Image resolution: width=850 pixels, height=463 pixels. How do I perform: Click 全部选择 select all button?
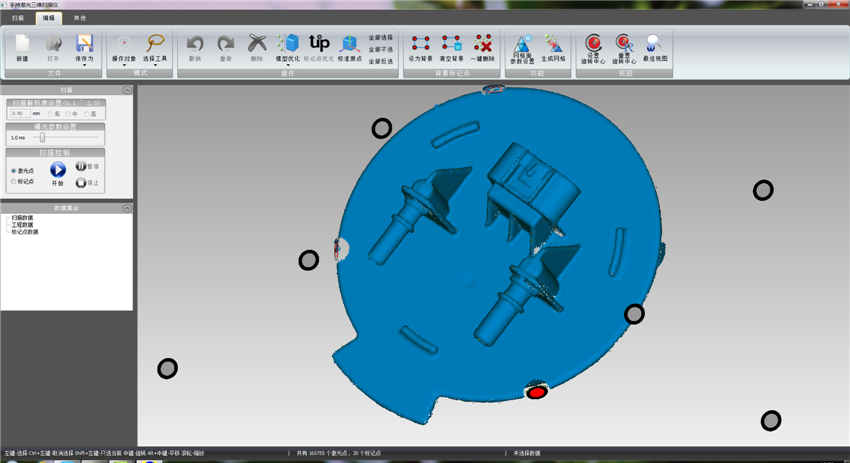click(x=381, y=37)
